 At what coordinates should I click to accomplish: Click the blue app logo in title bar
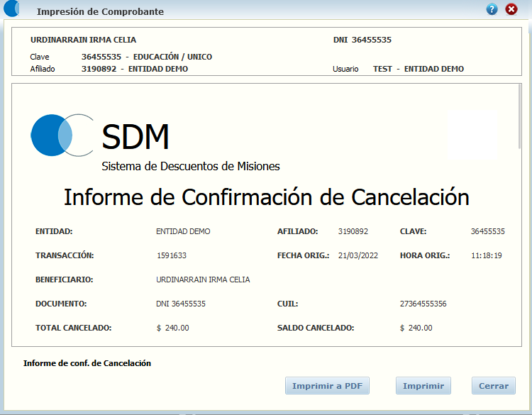[x=11, y=9]
